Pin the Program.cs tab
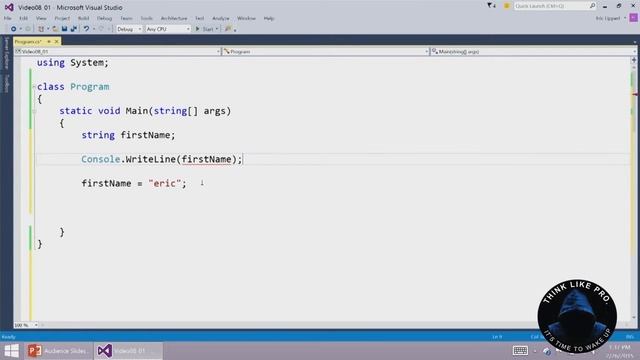640x360 pixels. [x=49, y=42]
